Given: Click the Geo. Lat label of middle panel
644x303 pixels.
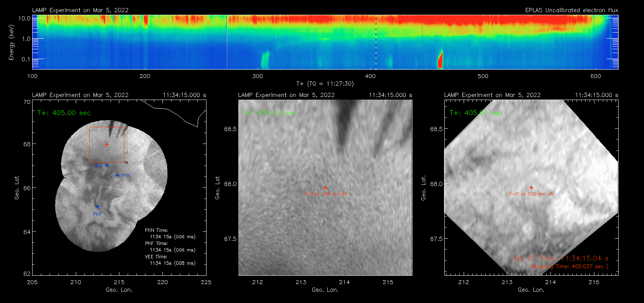Looking at the screenshot, I should point(217,187).
